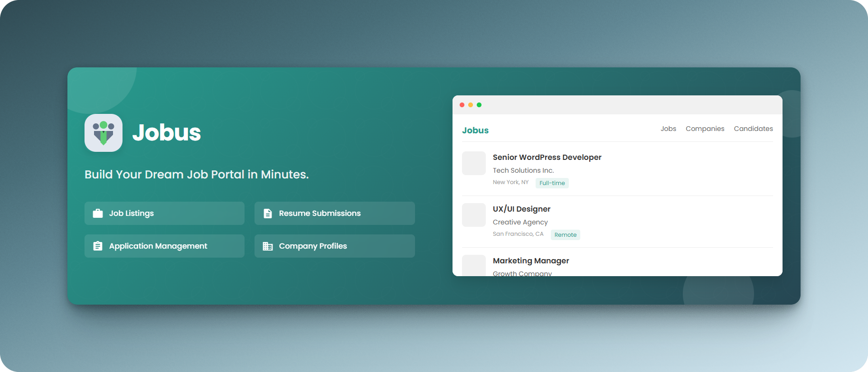Click the UX/UI Designer company logo placeholder

coord(474,215)
